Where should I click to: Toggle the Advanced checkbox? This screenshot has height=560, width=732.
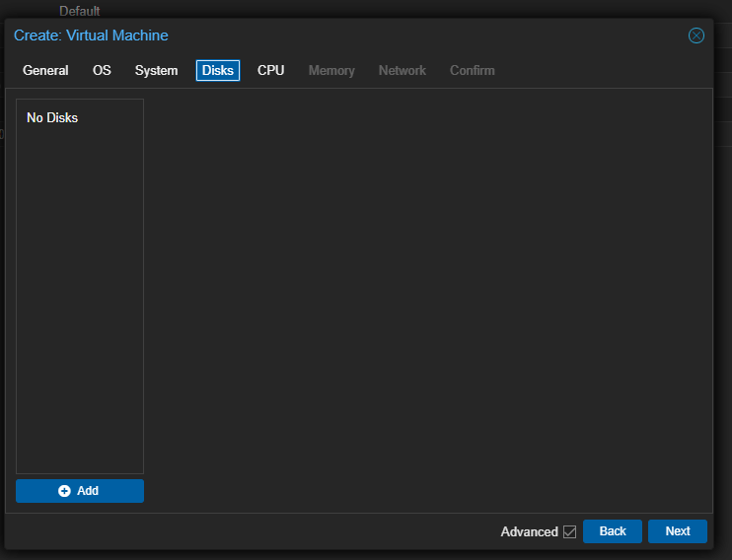[x=569, y=531]
